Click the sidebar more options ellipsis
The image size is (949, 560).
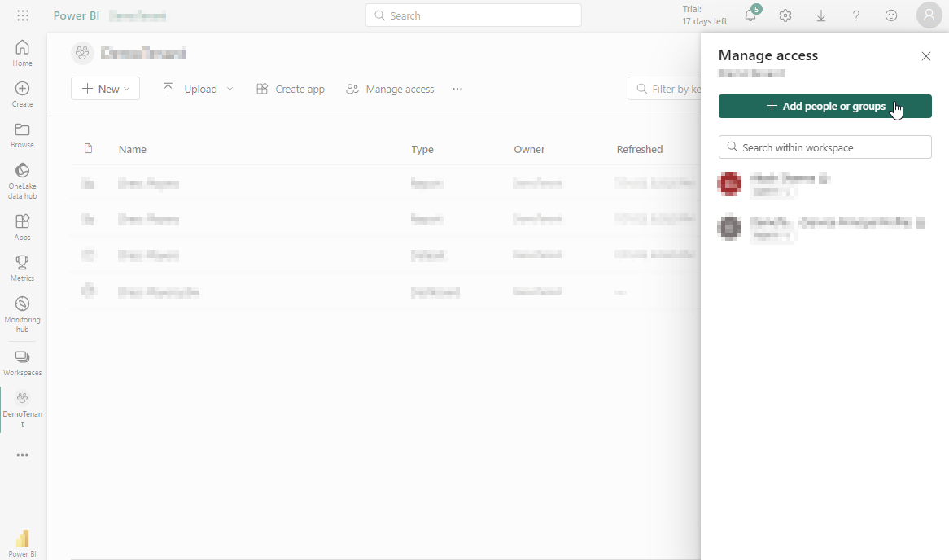click(23, 455)
